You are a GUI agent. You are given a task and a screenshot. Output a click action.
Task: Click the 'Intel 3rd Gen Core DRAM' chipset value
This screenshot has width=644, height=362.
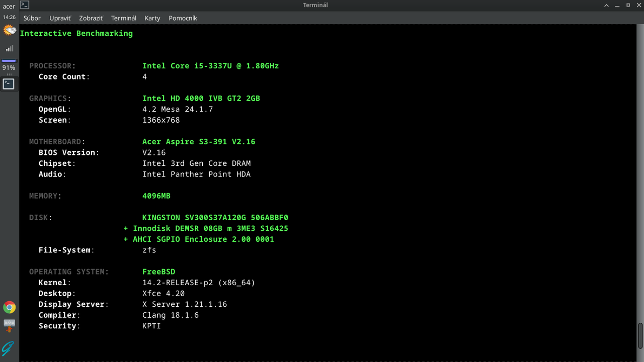197,163
